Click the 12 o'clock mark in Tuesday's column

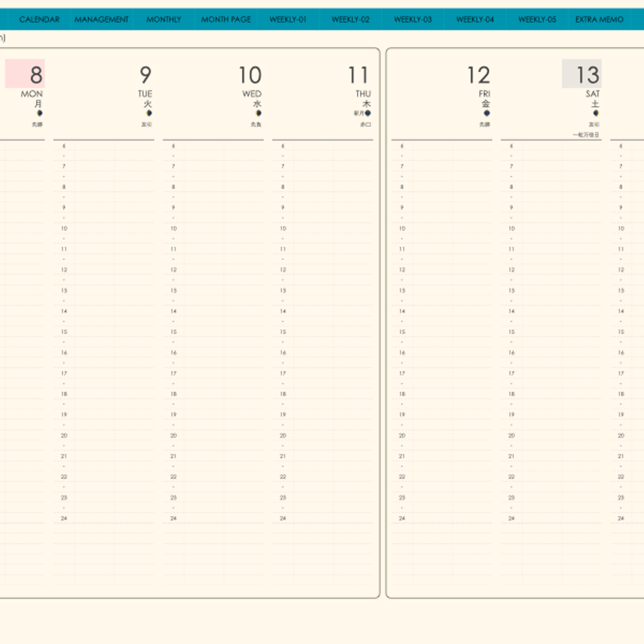64,269
